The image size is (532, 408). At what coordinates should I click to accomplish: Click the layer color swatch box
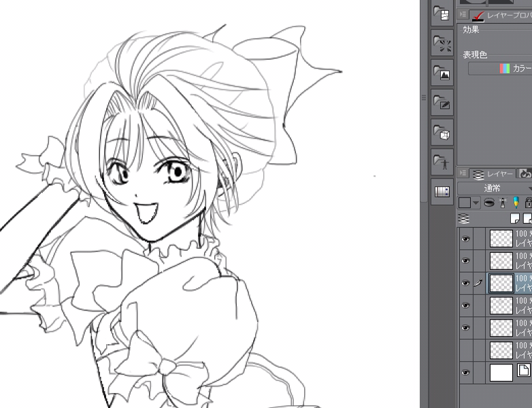465,203
